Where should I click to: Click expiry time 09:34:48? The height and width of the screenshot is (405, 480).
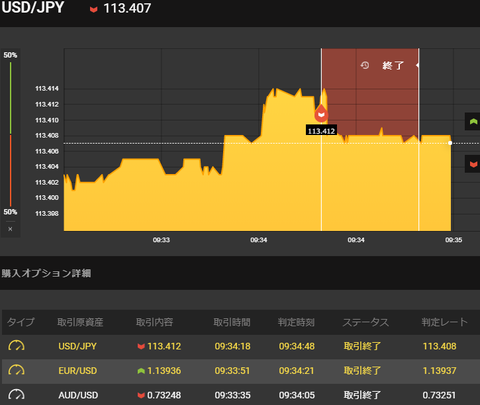point(297,346)
